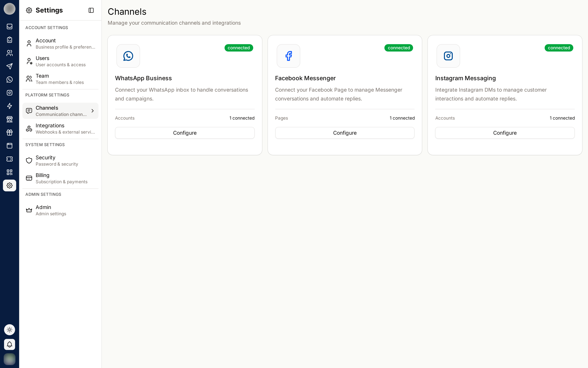Viewport: 588px width, 368px height.
Task: Click the ACCOUNT SETTINGS section header
Action: pos(47,28)
